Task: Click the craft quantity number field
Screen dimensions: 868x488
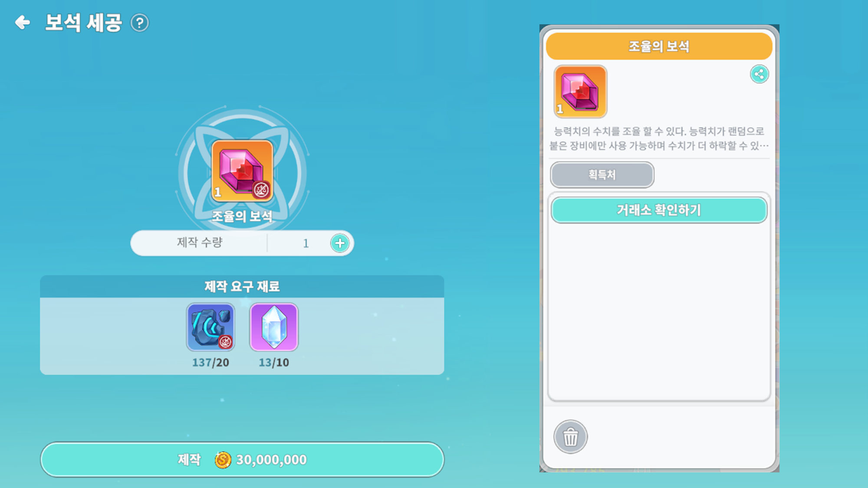Action: tap(306, 243)
